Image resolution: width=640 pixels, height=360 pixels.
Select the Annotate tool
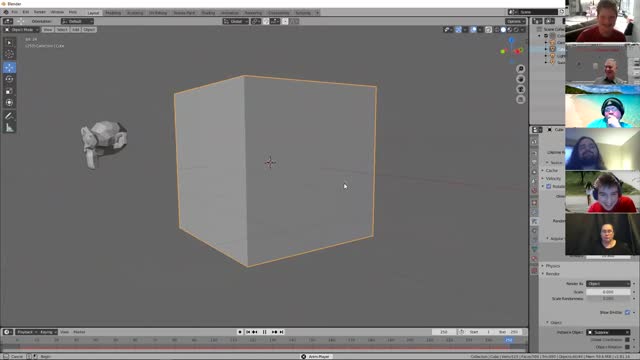click(x=9, y=116)
